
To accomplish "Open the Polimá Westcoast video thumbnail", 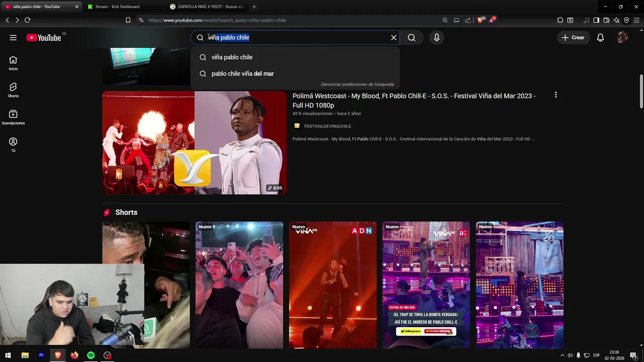I will coord(195,143).
